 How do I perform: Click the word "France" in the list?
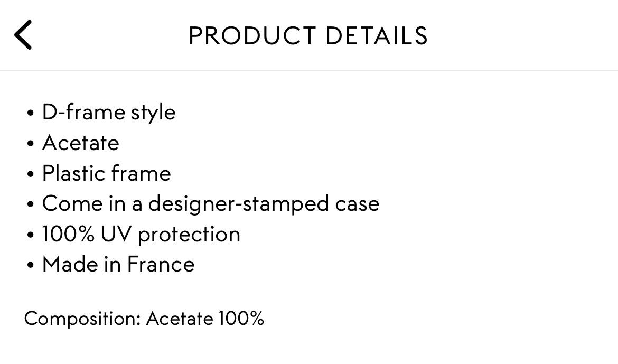click(161, 264)
